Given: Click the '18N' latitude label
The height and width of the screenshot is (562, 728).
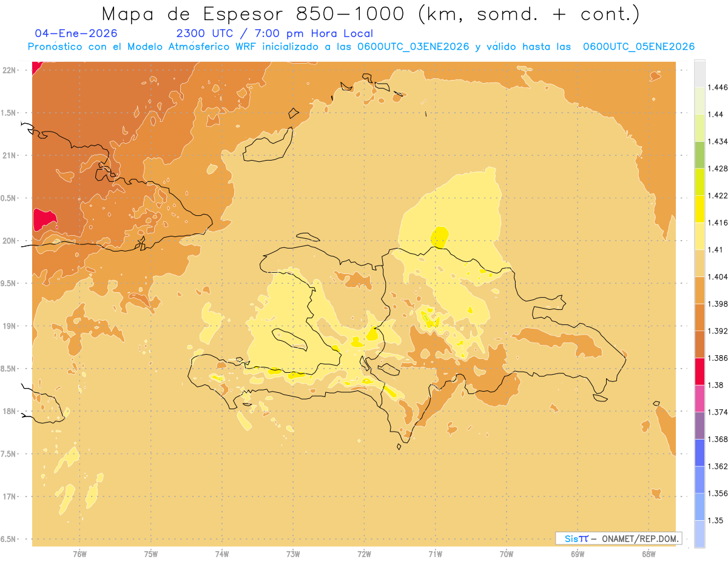Looking at the screenshot, I should (9, 411).
